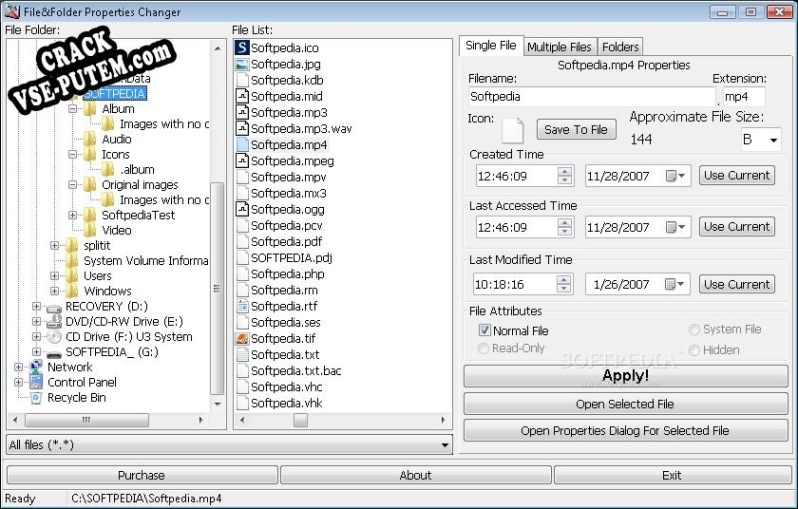Open the file size unit dropdown
Viewport: 798px width, 509px height.
tap(773, 140)
